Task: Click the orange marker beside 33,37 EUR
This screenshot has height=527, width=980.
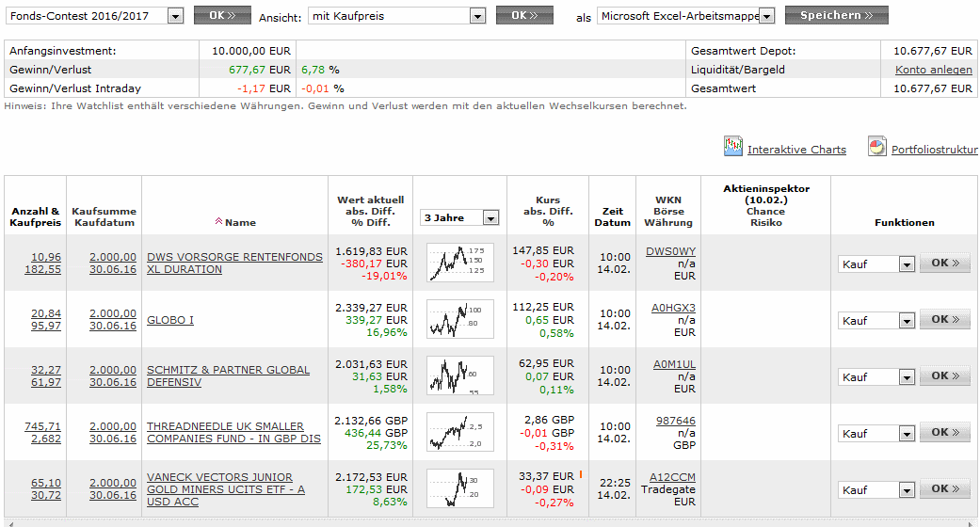Action: coord(580,474)
